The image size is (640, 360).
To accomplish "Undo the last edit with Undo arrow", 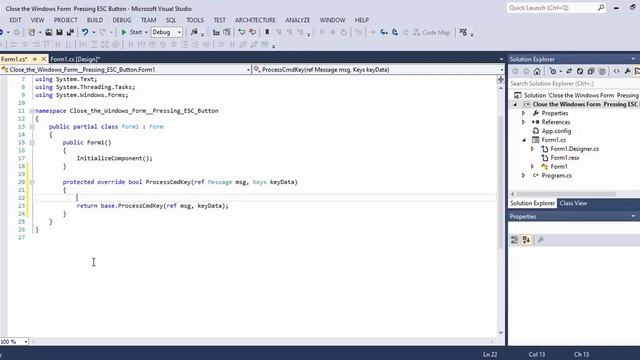I will (x=84, y=32).
